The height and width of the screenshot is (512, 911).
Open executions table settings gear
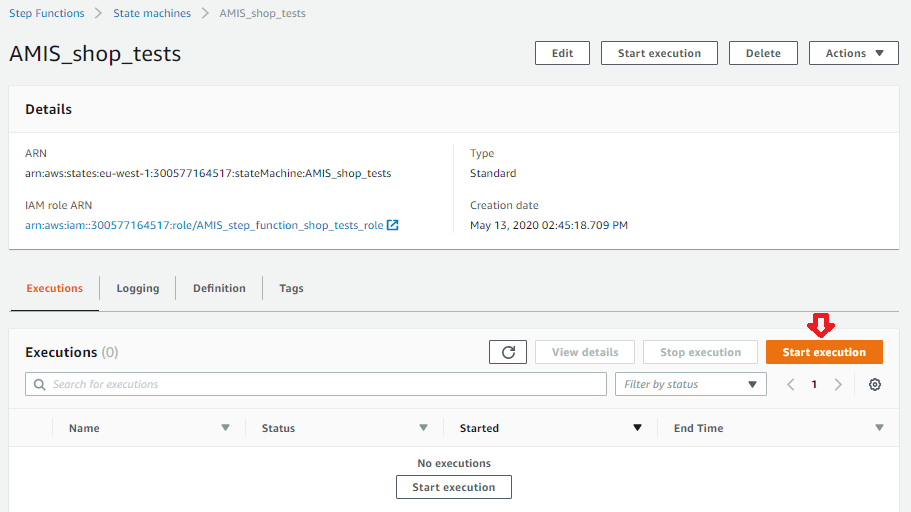875,385
